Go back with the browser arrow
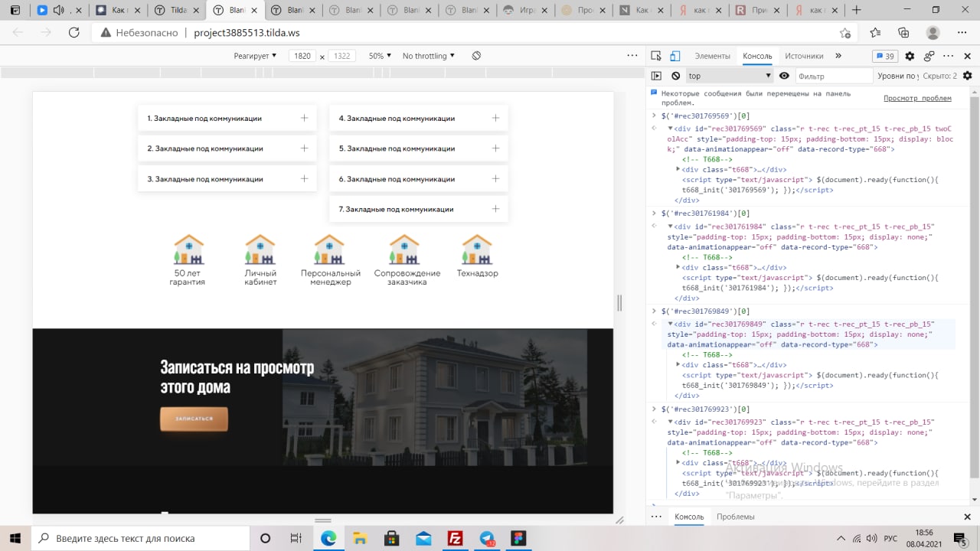980x551 pixels. point(18,33)
